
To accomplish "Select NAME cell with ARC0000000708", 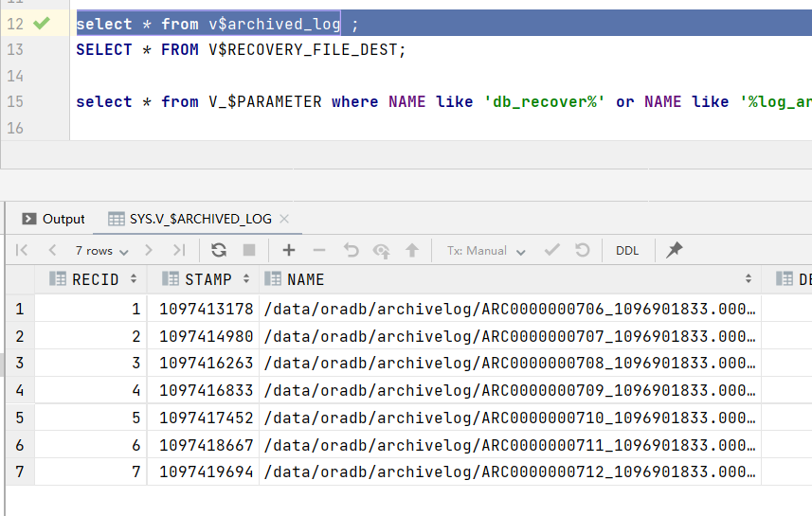I will (x=510, y=363).
